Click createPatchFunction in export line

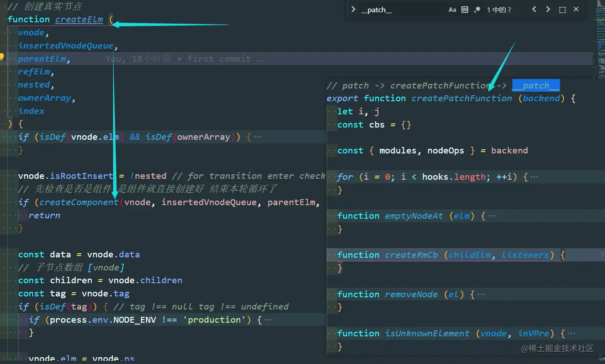(x=462, y=98)
